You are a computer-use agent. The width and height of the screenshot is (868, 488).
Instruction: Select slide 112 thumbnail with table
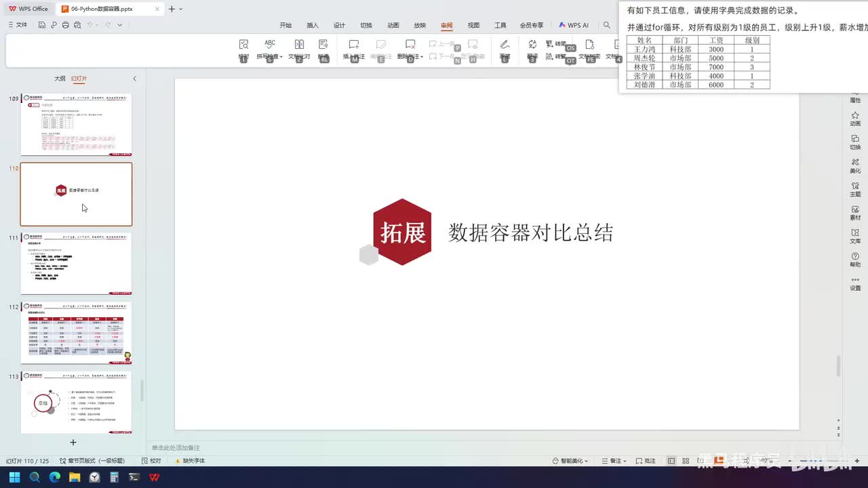pyautogui.click(x=76, y=333)
